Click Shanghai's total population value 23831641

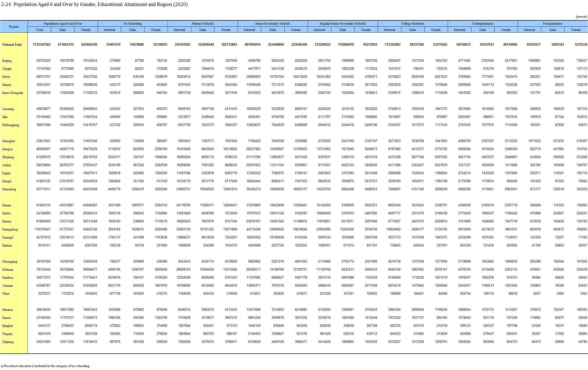pos(43,141)
